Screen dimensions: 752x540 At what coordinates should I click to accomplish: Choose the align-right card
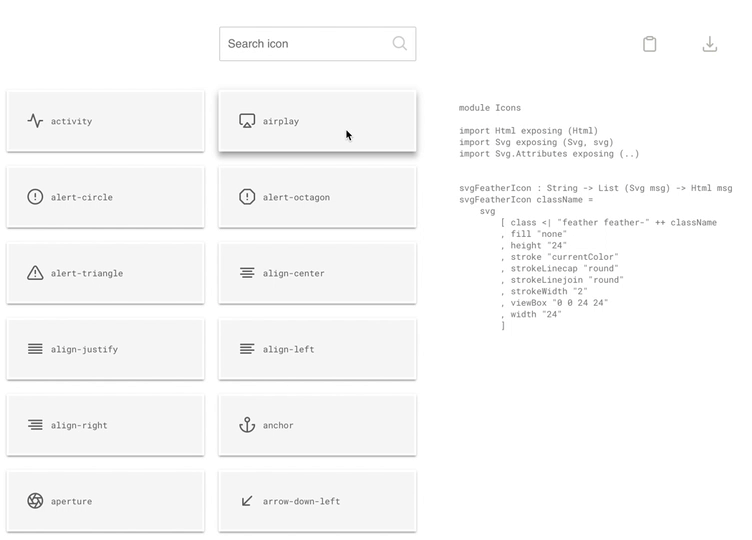(106, 425)
